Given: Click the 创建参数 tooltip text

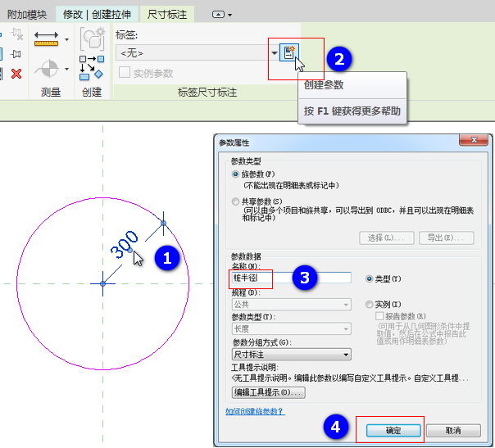Looking at the screenshot, I should (323, 84).
